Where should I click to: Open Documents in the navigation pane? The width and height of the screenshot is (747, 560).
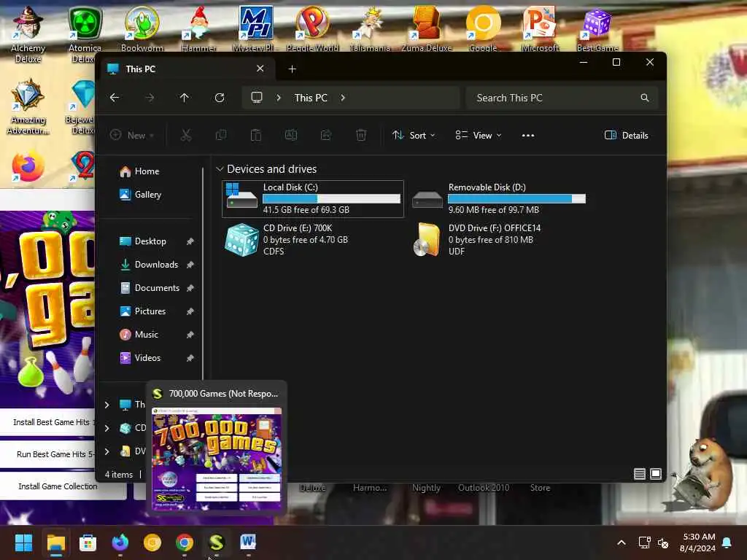coord(157,287)
